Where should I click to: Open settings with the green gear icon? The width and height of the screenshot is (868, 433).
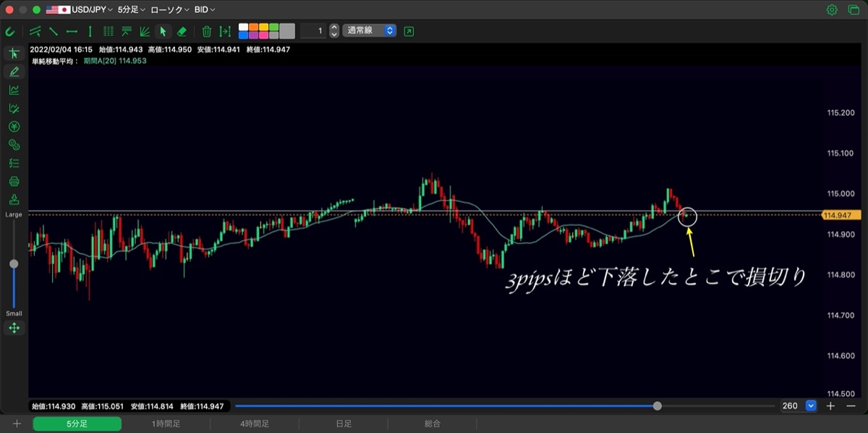tap(832, 10)
